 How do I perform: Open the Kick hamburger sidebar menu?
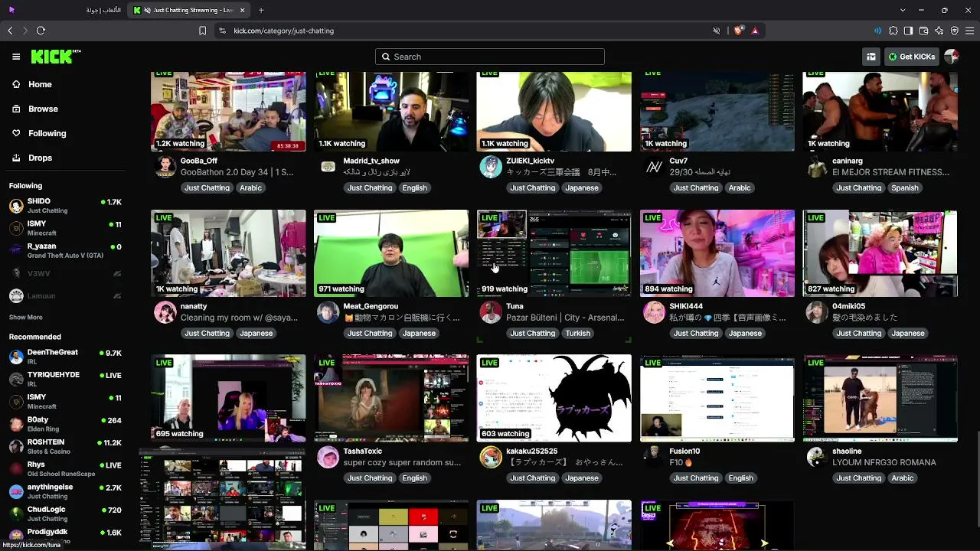coord(16,57)
